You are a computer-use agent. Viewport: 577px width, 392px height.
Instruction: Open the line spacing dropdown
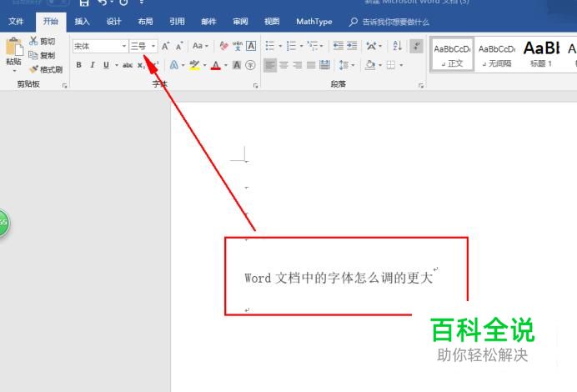click(x=347, y=65)
